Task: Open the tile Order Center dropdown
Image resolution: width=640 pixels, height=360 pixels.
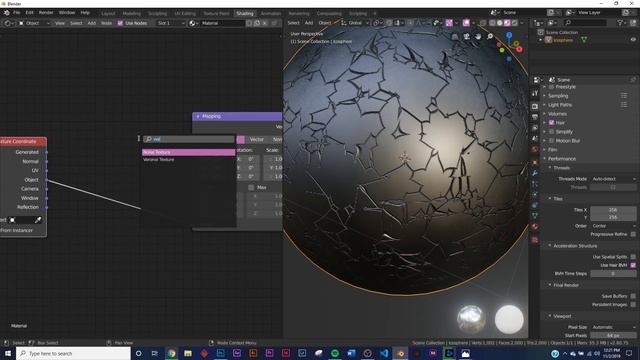Action: pos(613,226)
